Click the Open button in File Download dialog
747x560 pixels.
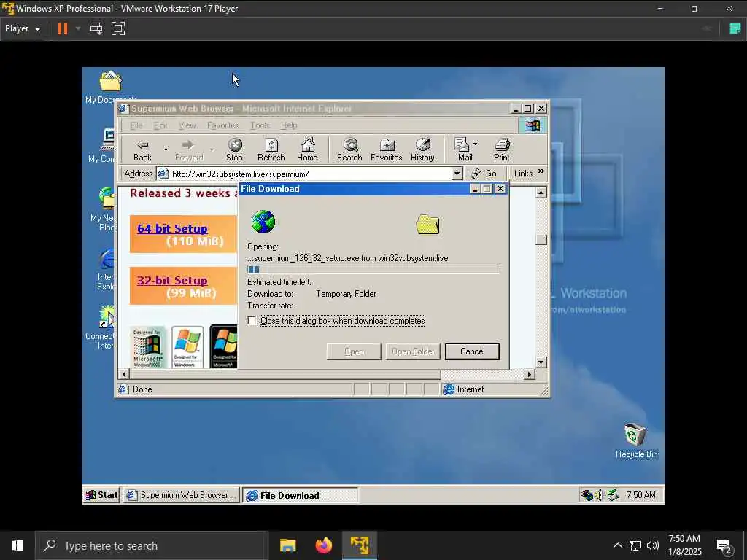coord(354,351)
